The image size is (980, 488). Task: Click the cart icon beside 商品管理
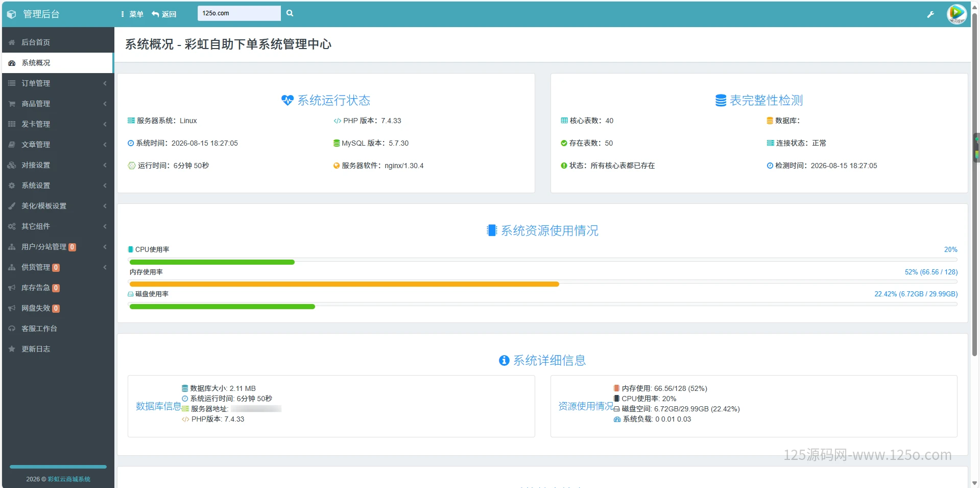point(12,104)
